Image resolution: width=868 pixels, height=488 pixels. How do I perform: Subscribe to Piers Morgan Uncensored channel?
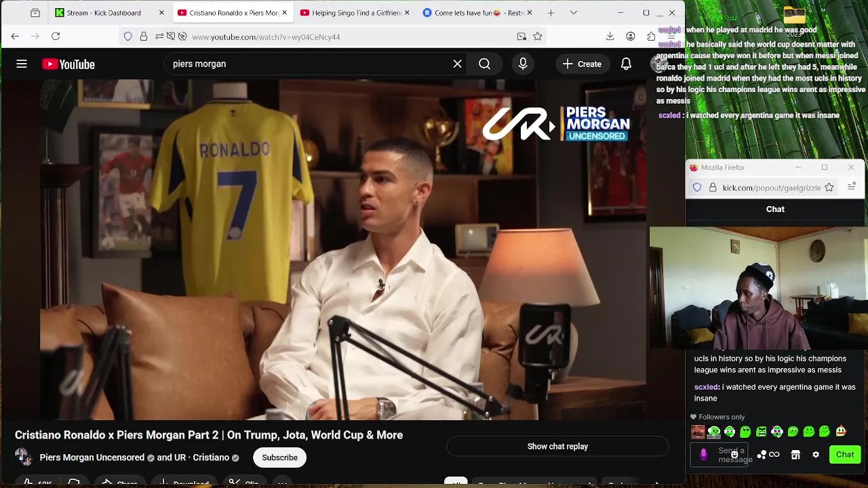pos(279,457)
